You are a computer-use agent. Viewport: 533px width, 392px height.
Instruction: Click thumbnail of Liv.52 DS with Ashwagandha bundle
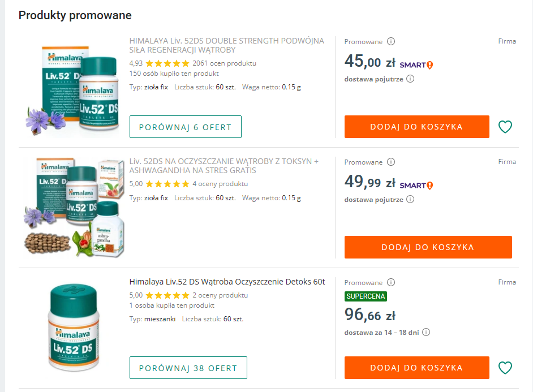coord(74,207)
